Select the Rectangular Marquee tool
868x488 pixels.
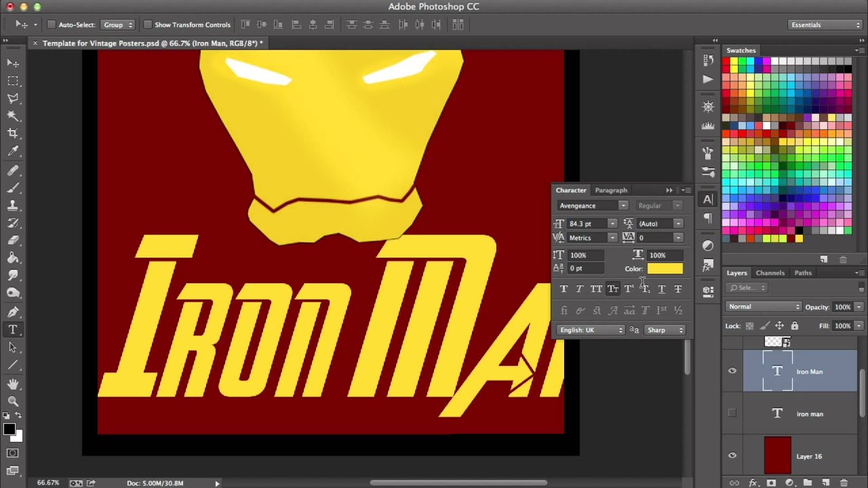13,81
